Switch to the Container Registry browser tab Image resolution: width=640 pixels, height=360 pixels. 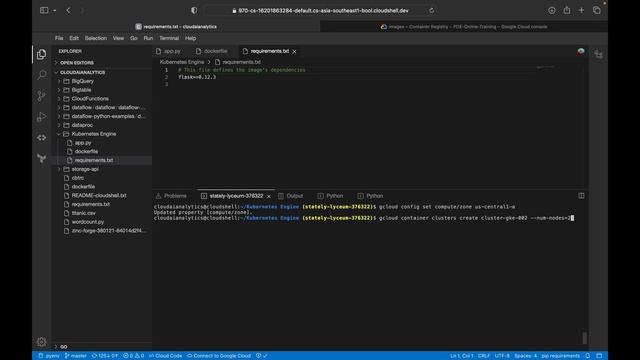coord(464,27)
